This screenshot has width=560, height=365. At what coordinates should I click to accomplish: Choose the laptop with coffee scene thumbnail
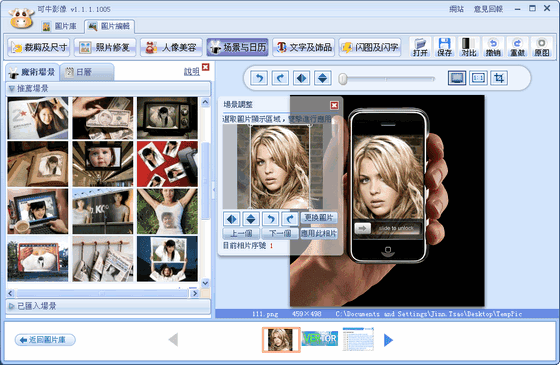coord(38,211)
